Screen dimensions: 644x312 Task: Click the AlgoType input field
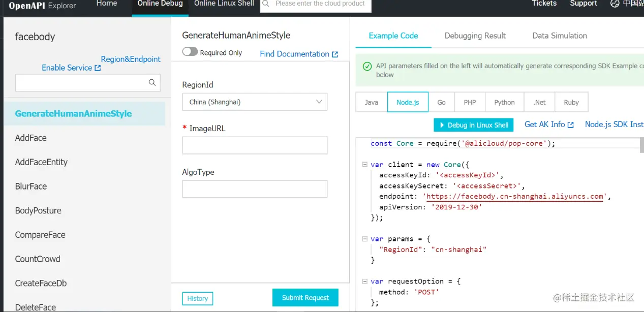pos(255,189)
